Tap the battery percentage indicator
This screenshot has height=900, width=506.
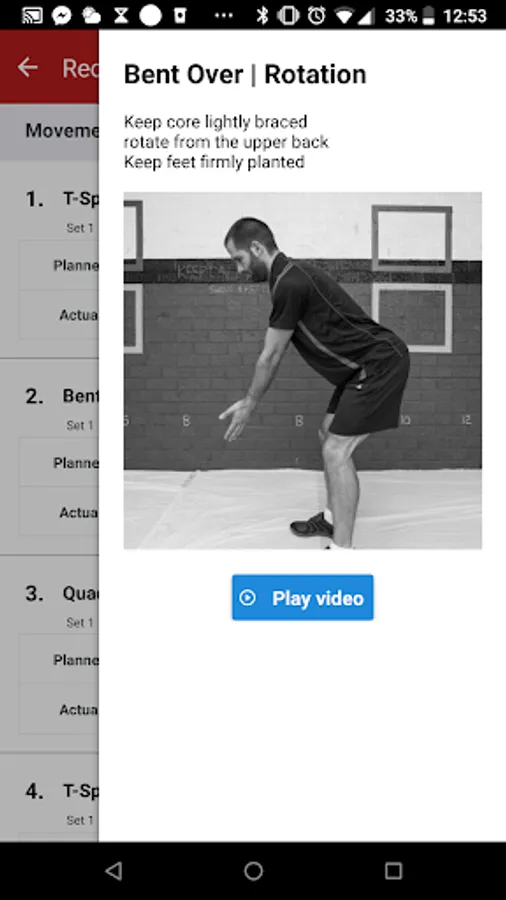point(400,15)
